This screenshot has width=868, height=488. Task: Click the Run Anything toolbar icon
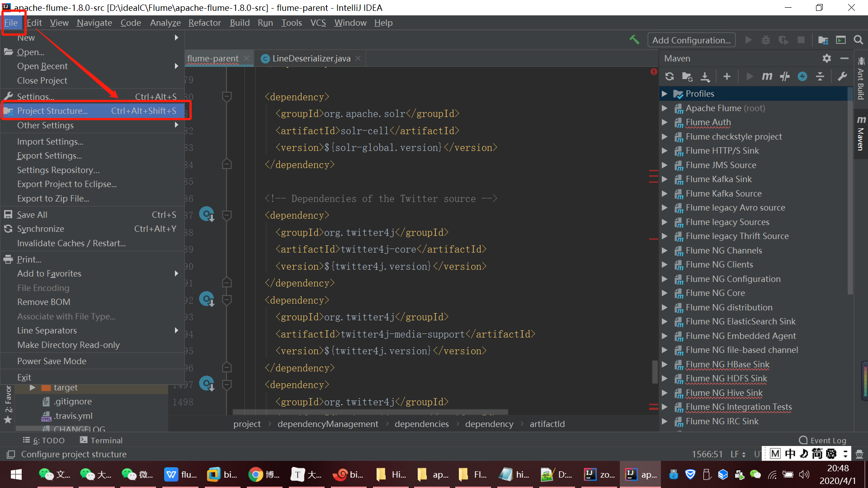click(840, 40)
